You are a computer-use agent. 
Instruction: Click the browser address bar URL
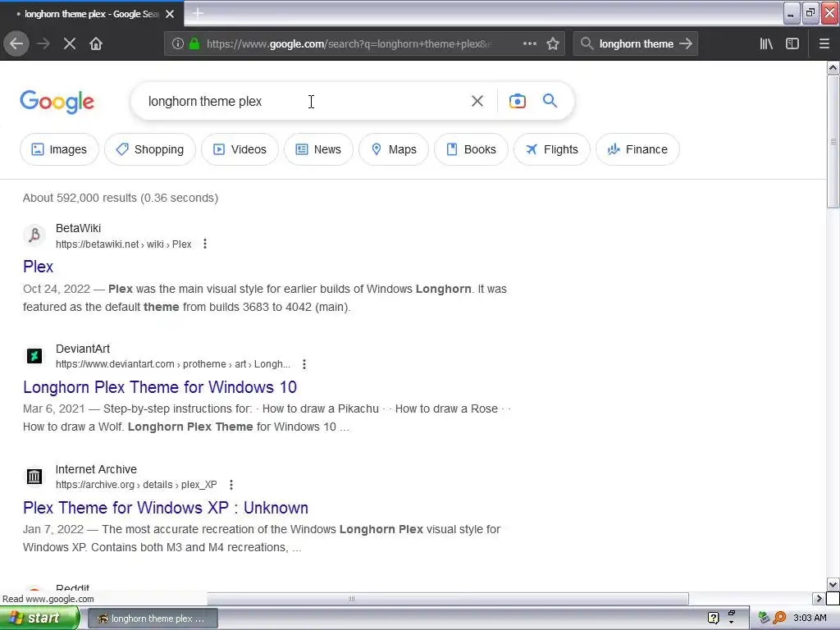(x=349, y=44)
